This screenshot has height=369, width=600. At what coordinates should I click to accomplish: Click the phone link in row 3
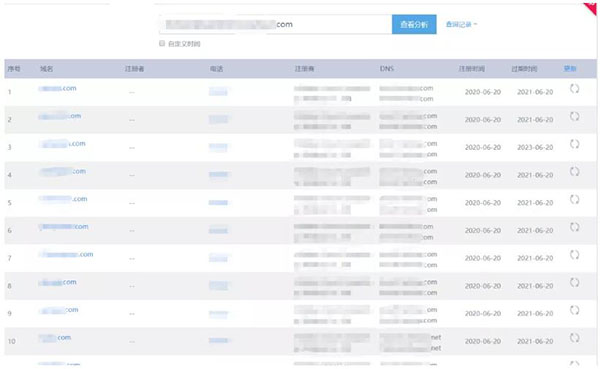tap(218, 147)
